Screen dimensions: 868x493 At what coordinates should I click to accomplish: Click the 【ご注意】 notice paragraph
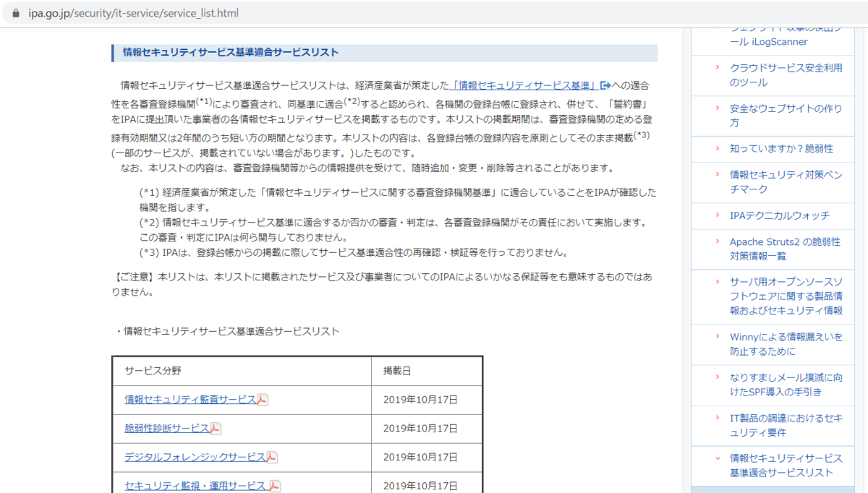pos(383,285)
